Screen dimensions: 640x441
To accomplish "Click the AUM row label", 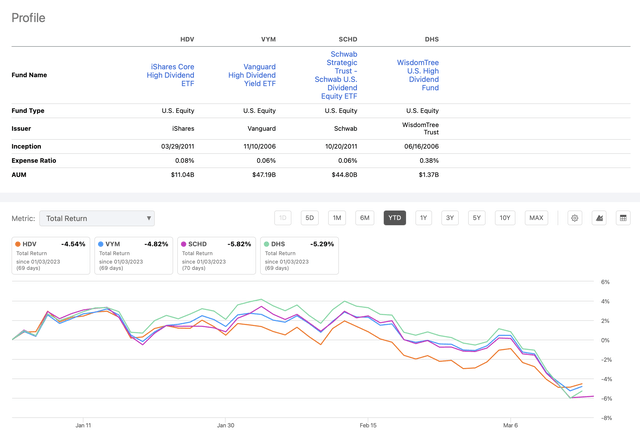I will 19,175.
